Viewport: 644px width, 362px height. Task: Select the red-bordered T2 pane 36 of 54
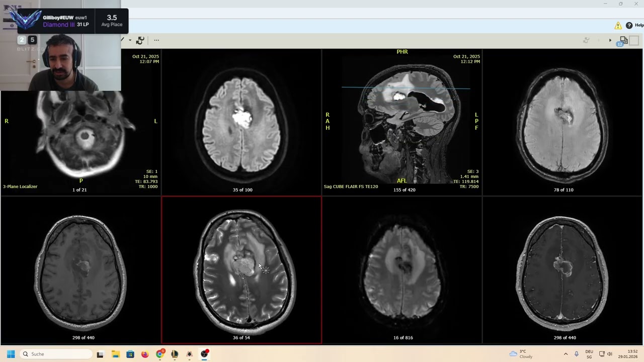(242, 270)
